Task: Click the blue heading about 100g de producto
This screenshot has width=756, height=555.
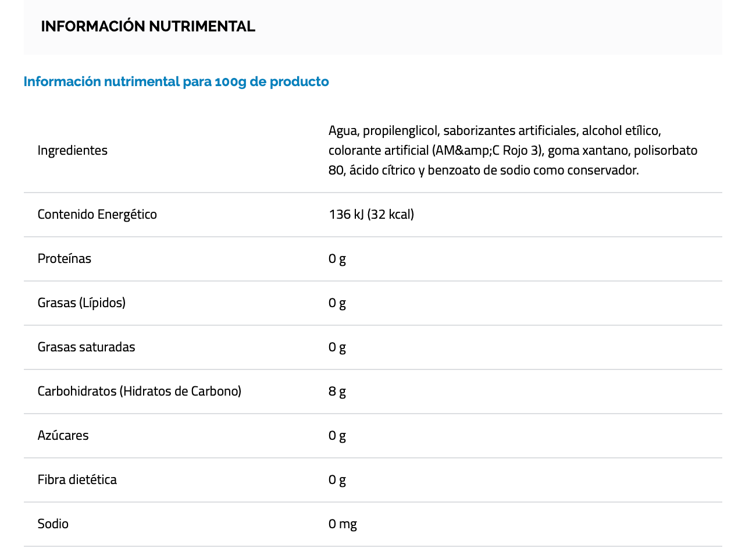Action: [176, 81]
